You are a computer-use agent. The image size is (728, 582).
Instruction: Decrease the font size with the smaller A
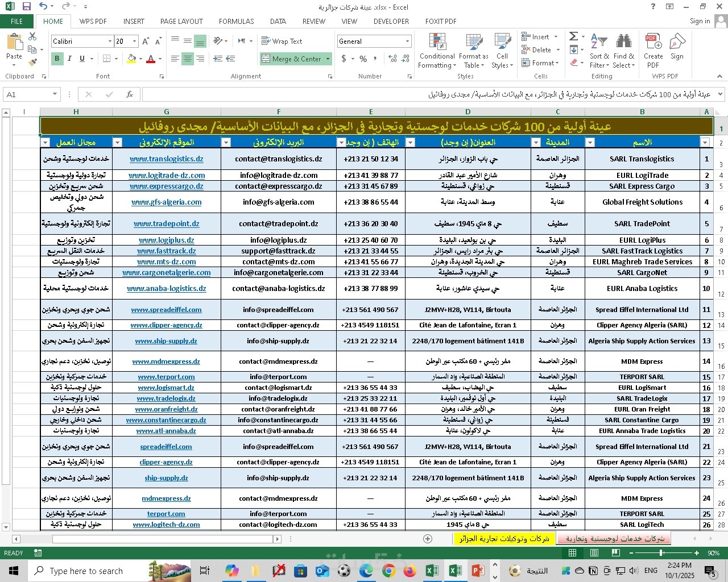tap(158, 41)
